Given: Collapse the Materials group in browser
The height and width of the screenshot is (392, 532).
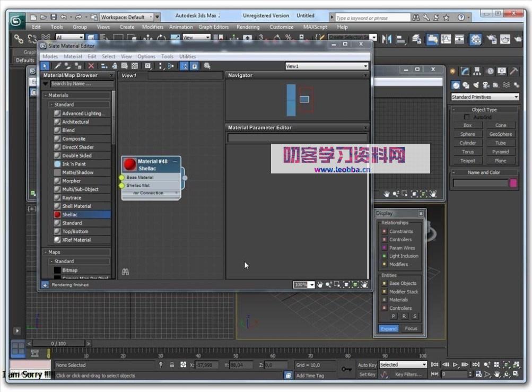Looking at the screenshot, I should [x=46, y=95].
